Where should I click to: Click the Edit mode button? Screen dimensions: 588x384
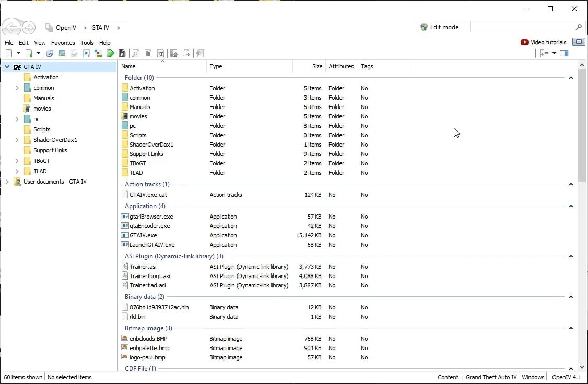tap(441, 27)
